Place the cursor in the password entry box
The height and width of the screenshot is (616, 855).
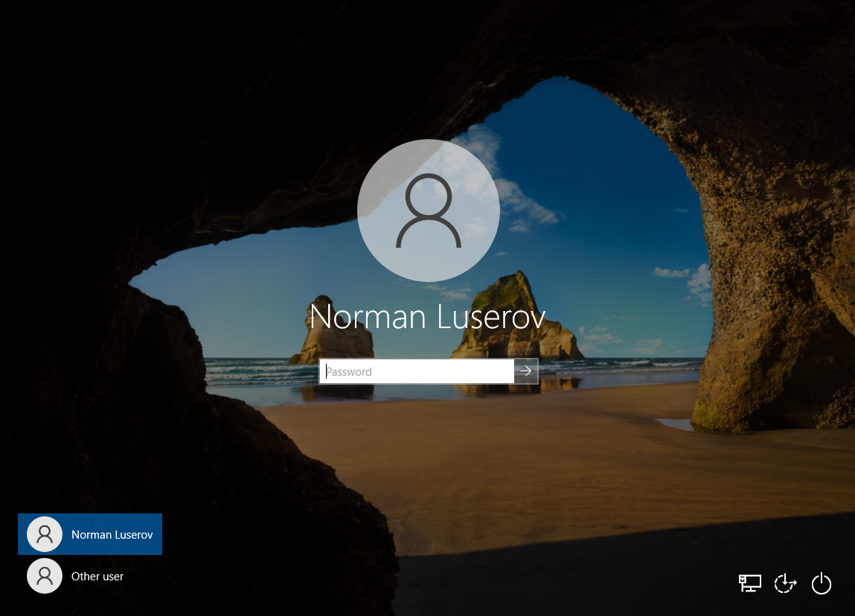click(417, 371)
